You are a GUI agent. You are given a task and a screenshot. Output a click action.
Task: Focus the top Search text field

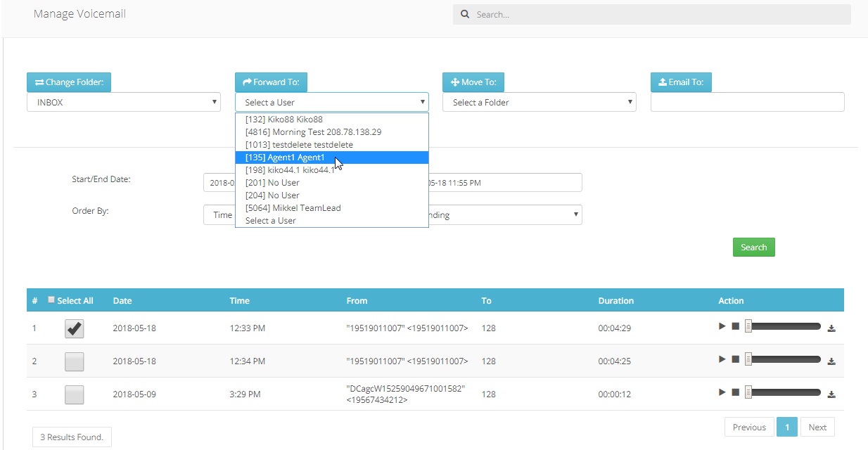(651, 14)
